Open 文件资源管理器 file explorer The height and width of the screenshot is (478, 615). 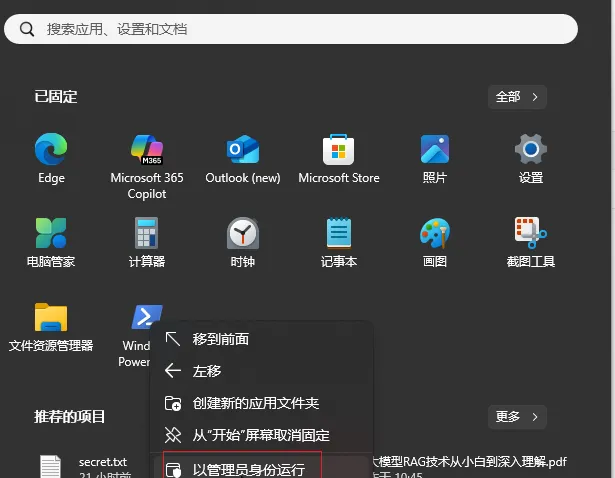(x=51, y=327)
